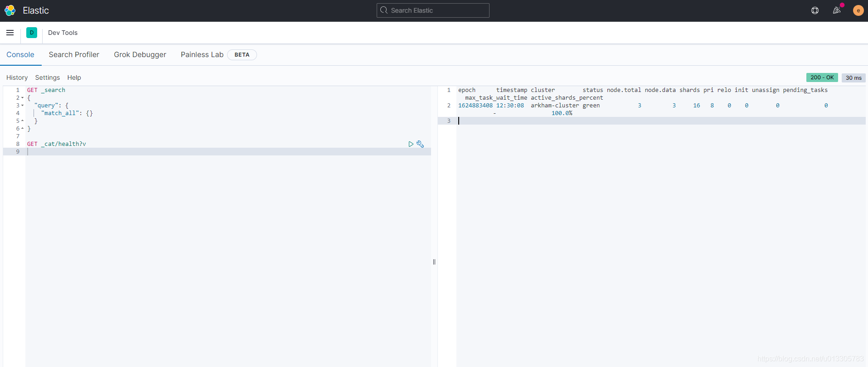This screenshot has height=367, width=868.
Task: Open the History panel
Action: pos(17,77)
